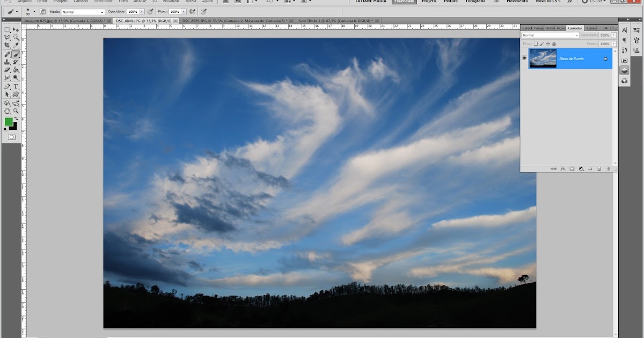Viewport: 644px width, 338px height.
Task: Open the brush Modo dropdown
Action: [83, 12]
